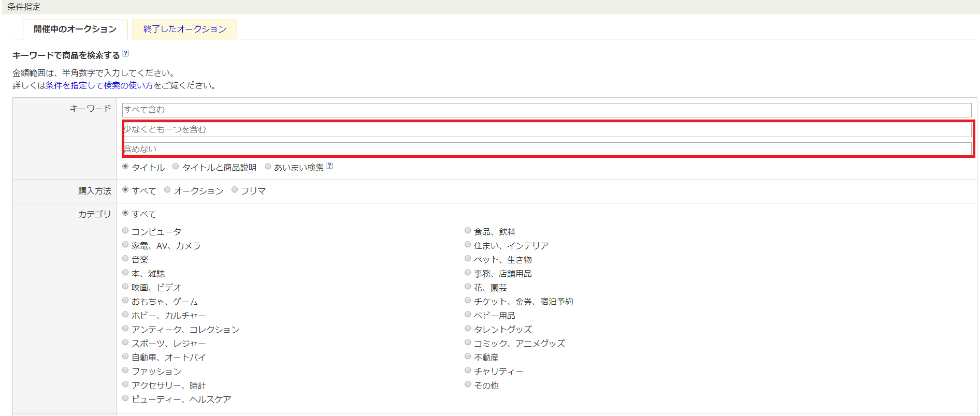Select すべて under カテゴリ
Screen dimensions: 980x416
pos(125,213)
